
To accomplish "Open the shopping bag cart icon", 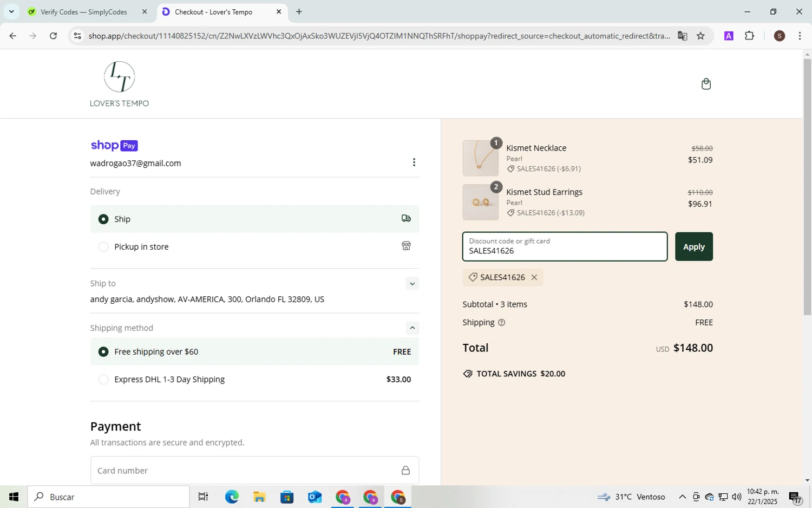I will (x=706, y=83).
